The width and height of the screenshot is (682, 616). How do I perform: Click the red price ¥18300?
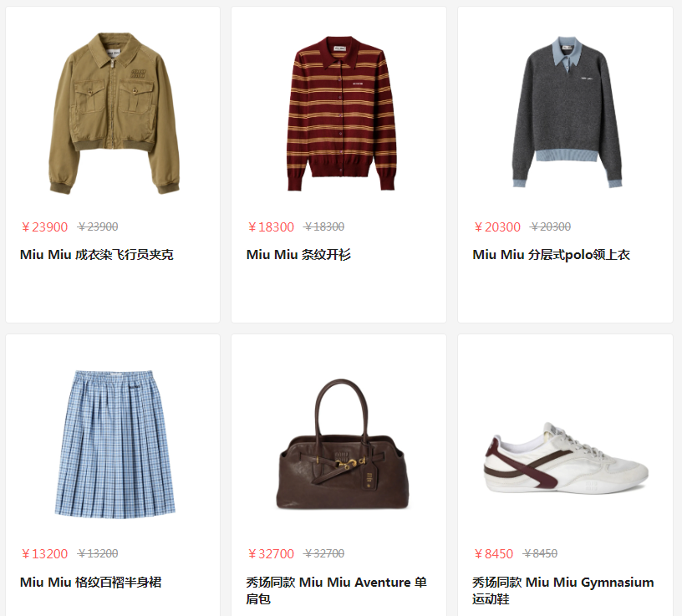(271, 227)
